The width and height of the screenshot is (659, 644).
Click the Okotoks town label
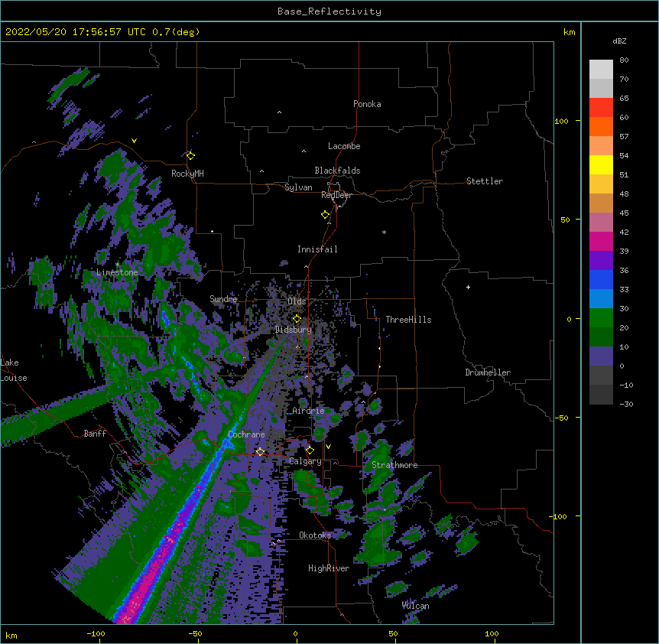(x=315, y=535)
